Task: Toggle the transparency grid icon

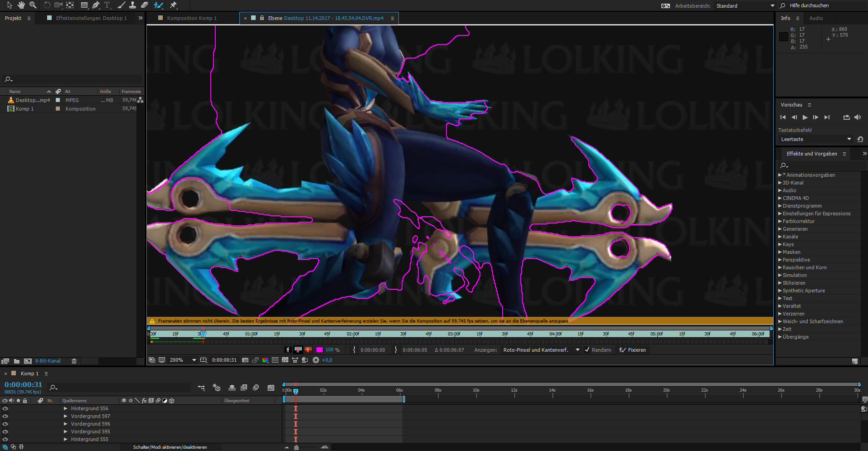Action: [x=285, y=360]
